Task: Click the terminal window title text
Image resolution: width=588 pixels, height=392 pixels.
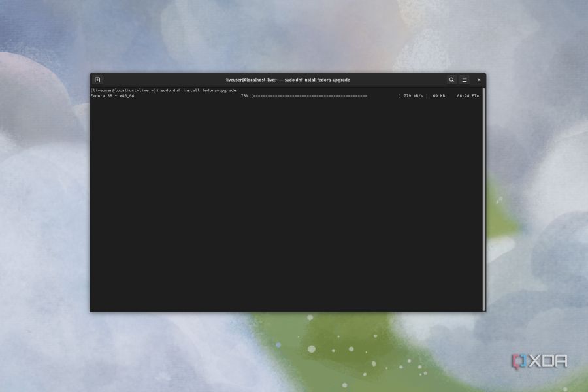Action: (x=287, y=80)
